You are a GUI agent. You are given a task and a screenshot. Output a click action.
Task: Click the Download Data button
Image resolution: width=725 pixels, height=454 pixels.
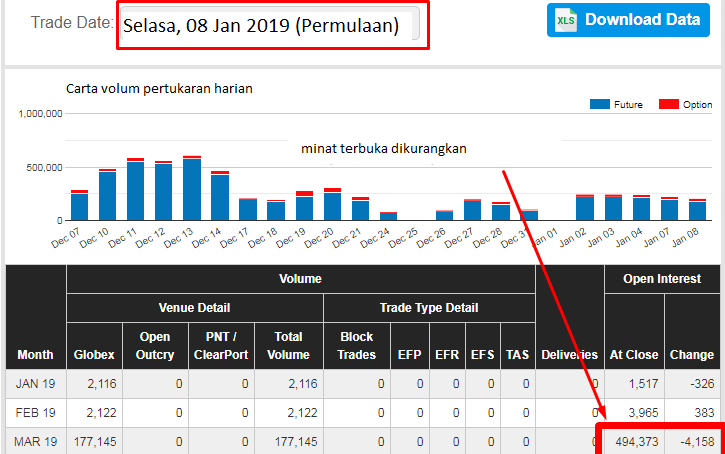(628, 20)
